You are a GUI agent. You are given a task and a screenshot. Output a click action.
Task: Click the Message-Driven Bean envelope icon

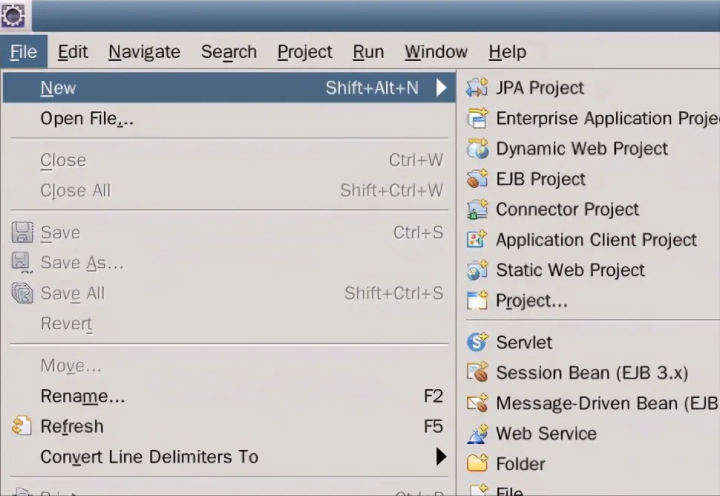pyautogui.click(x=477, y=402)
